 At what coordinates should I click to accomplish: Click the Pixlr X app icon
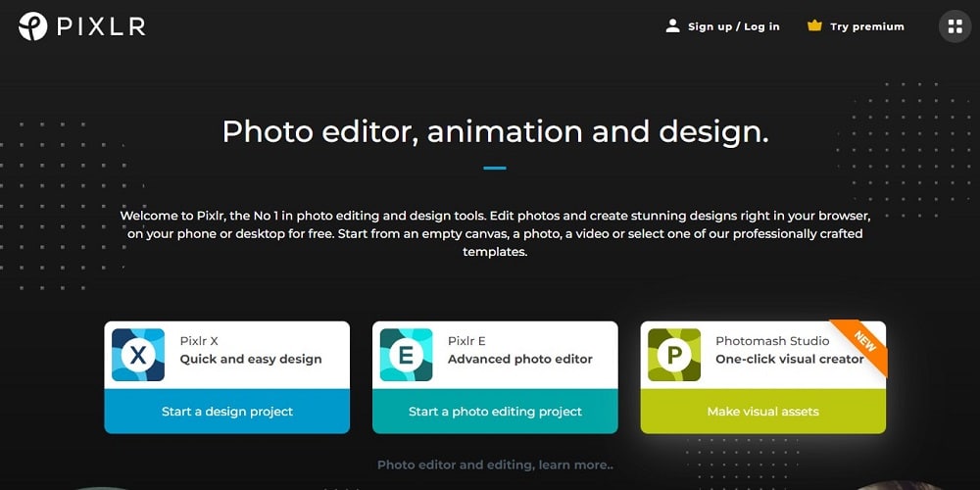tap(138, 355)
